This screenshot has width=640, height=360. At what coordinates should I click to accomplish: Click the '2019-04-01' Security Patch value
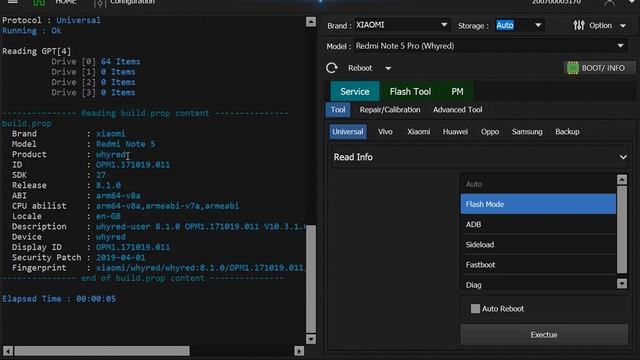coord(120,258)
